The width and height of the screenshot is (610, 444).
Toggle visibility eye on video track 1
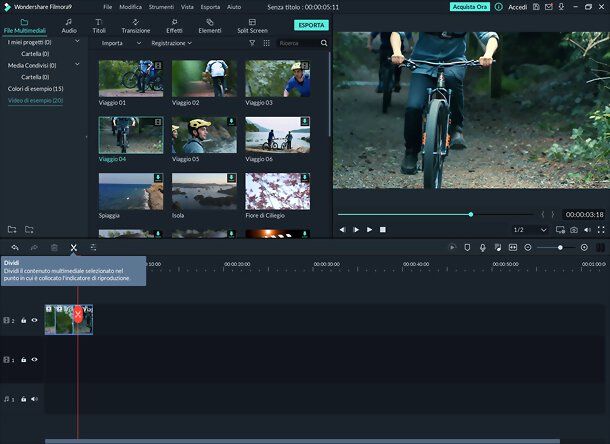[34, 360]
